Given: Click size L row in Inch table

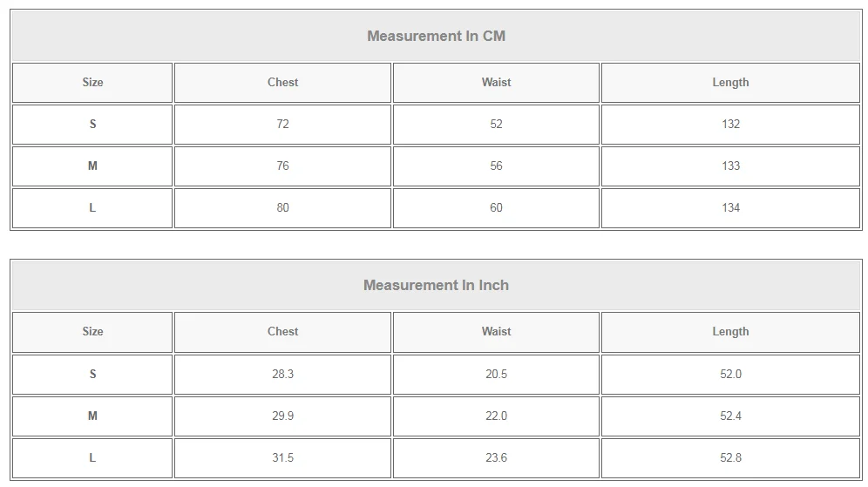Looking at the screenshot, I should tap(92, 457).
